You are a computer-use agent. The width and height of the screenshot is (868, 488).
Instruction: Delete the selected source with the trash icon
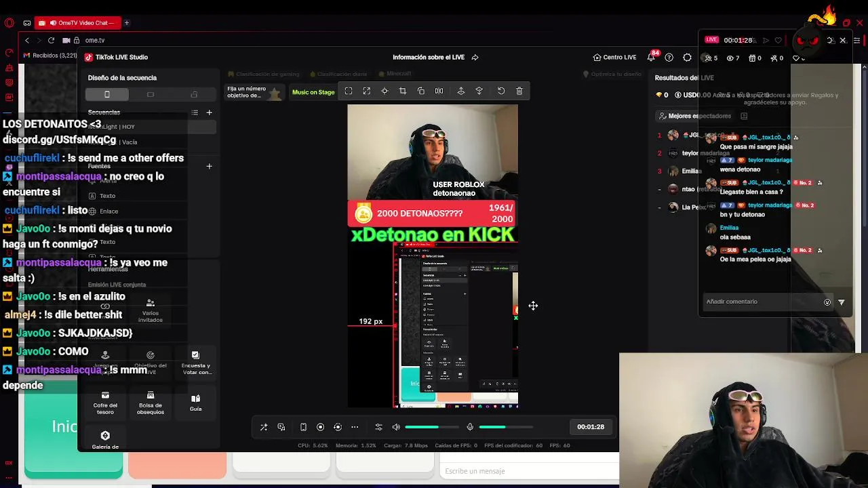coord(519,91)
